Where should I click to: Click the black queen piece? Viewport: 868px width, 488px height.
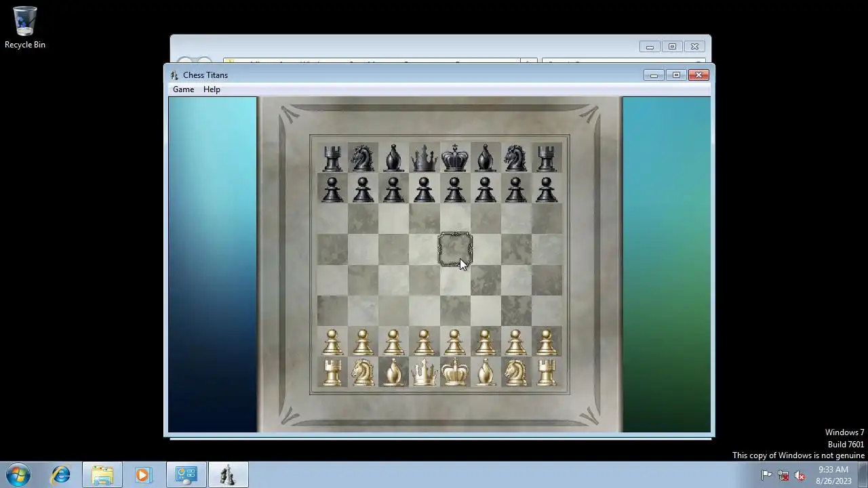pyautogui.click(x=425, y=158)
